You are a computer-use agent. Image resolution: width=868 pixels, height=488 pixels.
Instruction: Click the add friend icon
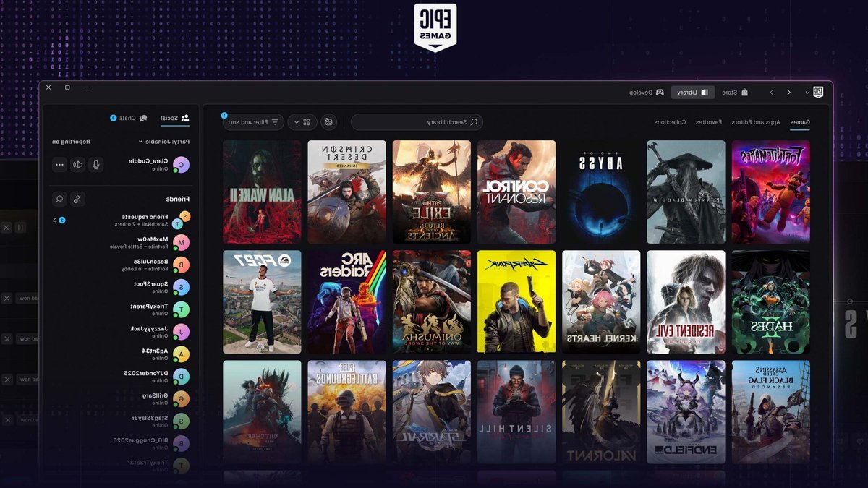tap(77, 198)
